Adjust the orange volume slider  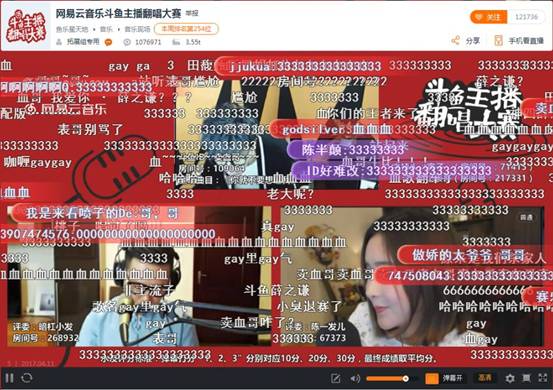pos(387,379)
